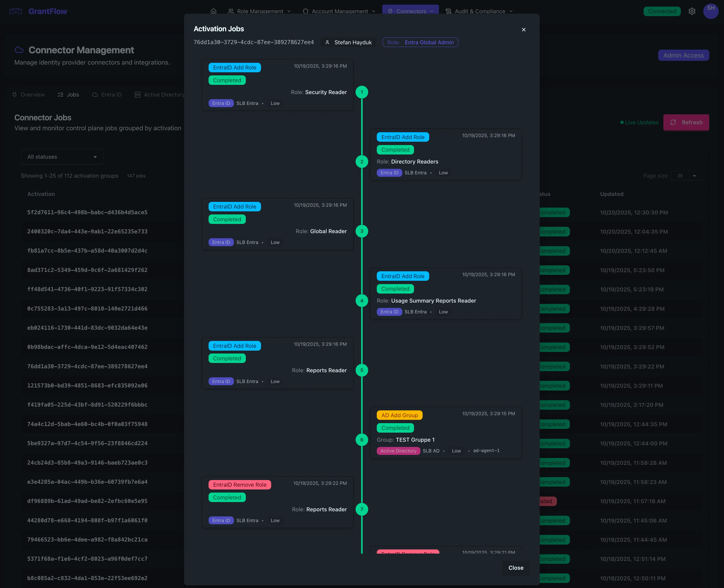
Task: Toggle the Live Updates indicator
Action: [639, 122]
